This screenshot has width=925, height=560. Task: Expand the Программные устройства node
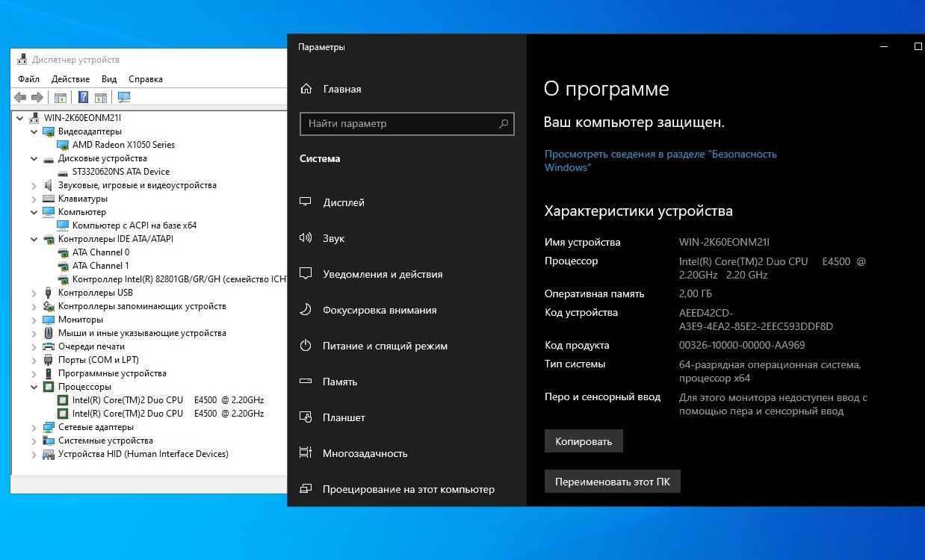point(34,373)
